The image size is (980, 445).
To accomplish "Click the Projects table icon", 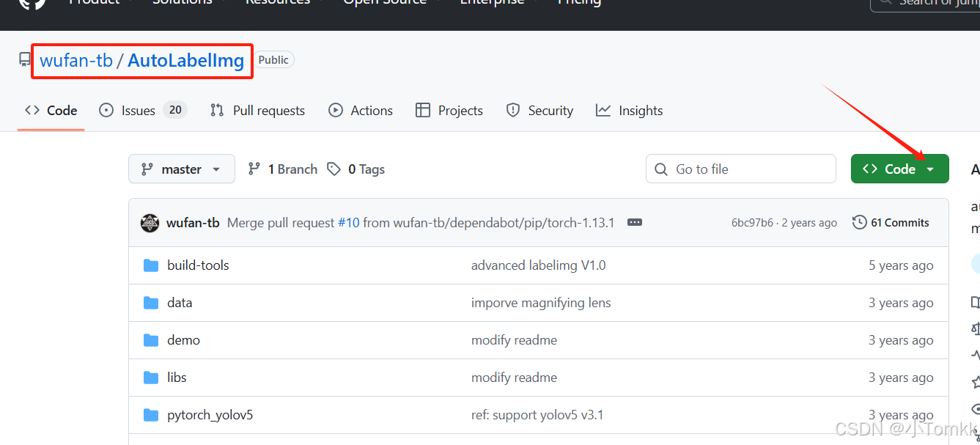I will click(423, 111).
